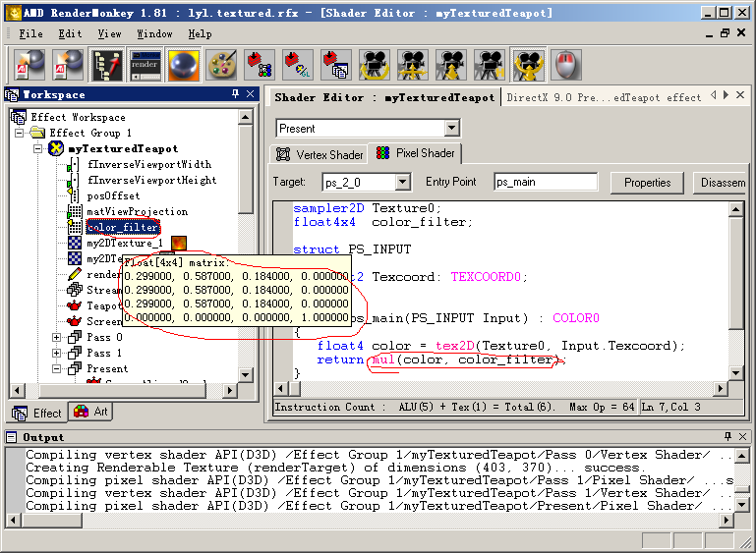Close the Workspace panel
This screenshot has height=553, width=756.
click(x=251, y=94)
